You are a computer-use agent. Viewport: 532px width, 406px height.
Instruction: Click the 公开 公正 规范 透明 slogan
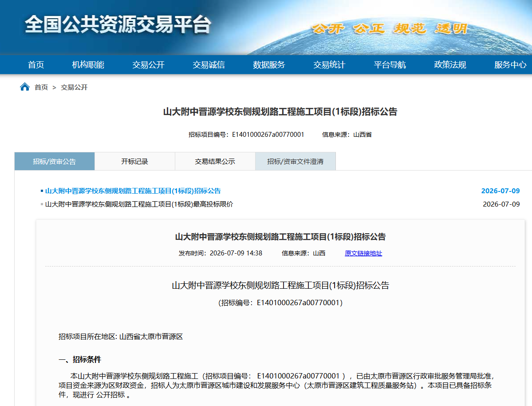pos(390,28)
